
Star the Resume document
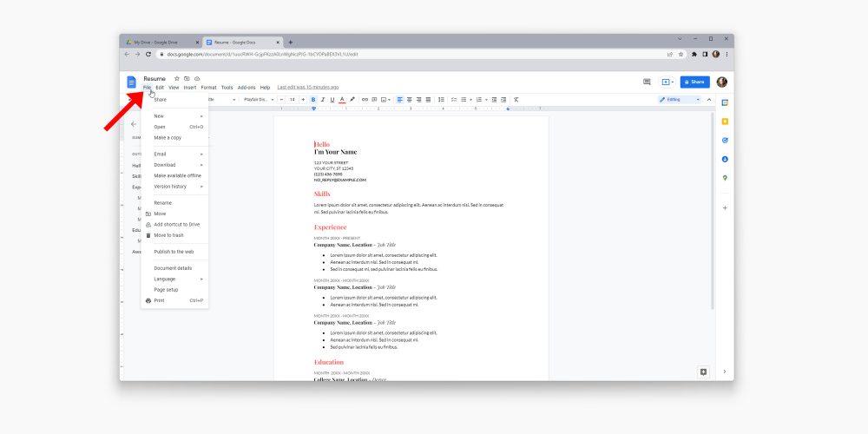(177, 78)
